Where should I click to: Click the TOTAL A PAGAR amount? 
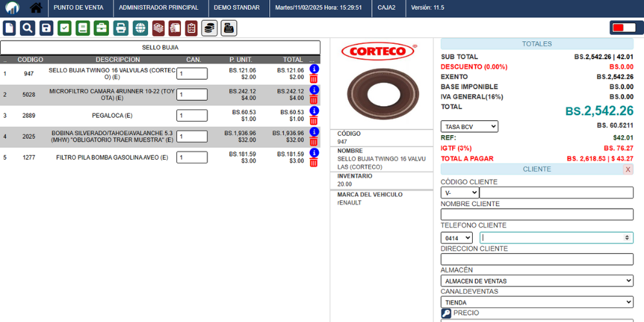tap(600, 158)
